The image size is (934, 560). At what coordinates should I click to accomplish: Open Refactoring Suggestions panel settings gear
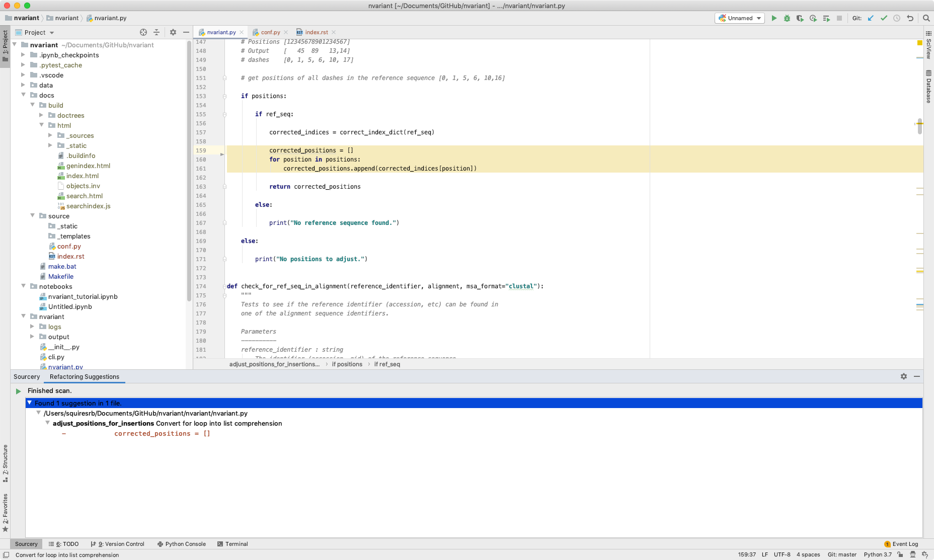point(904,376)
